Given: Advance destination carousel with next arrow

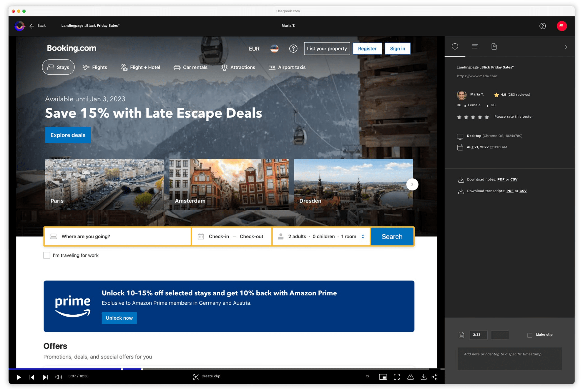Looking at the screenshot, I should click(412, 184).
